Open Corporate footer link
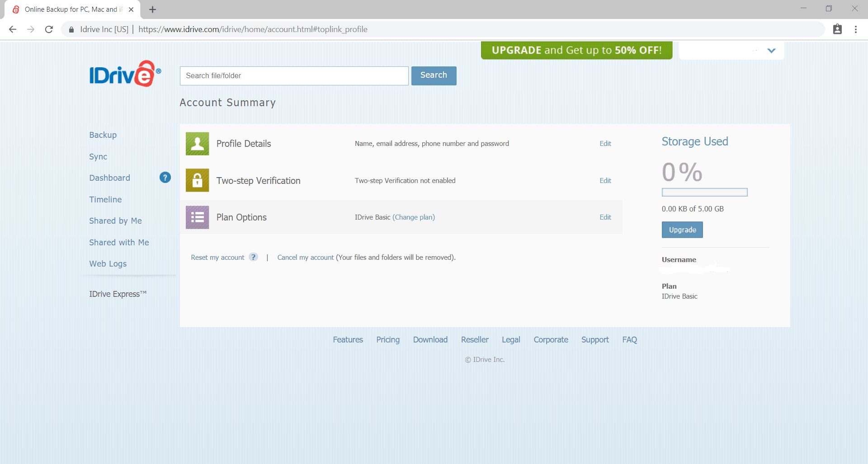The image size is (868, 464). [x=551, y=339]
